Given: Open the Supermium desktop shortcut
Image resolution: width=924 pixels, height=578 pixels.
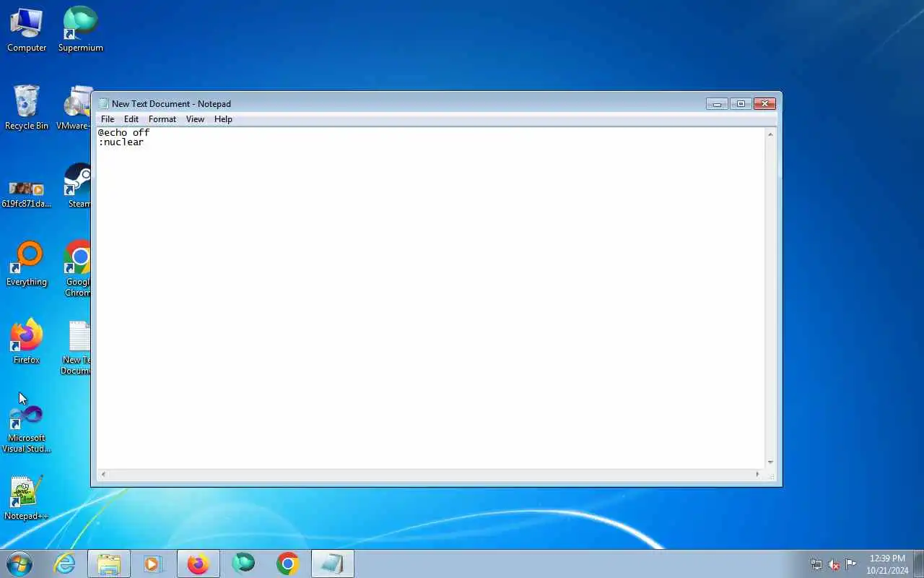Looking at the screenshot, I should click(80, 29).
